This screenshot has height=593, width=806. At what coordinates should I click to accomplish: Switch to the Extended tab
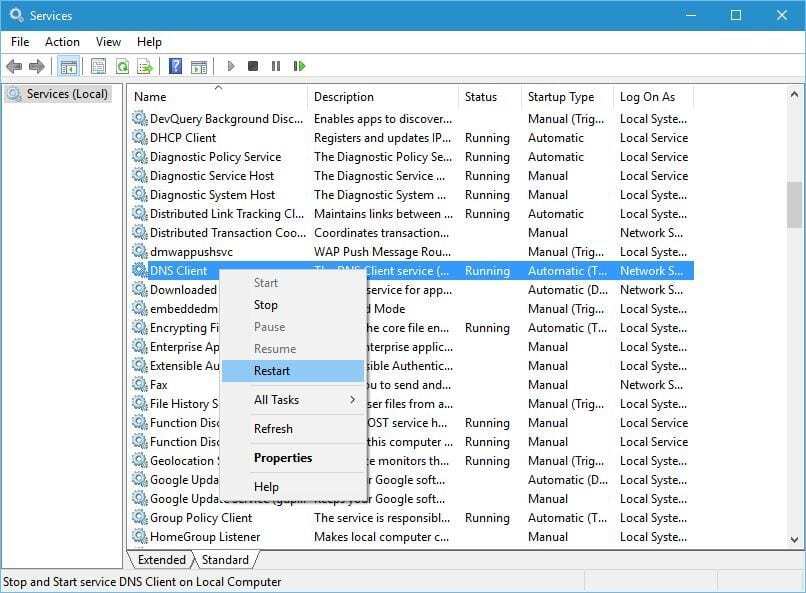[x=161, y=560]
